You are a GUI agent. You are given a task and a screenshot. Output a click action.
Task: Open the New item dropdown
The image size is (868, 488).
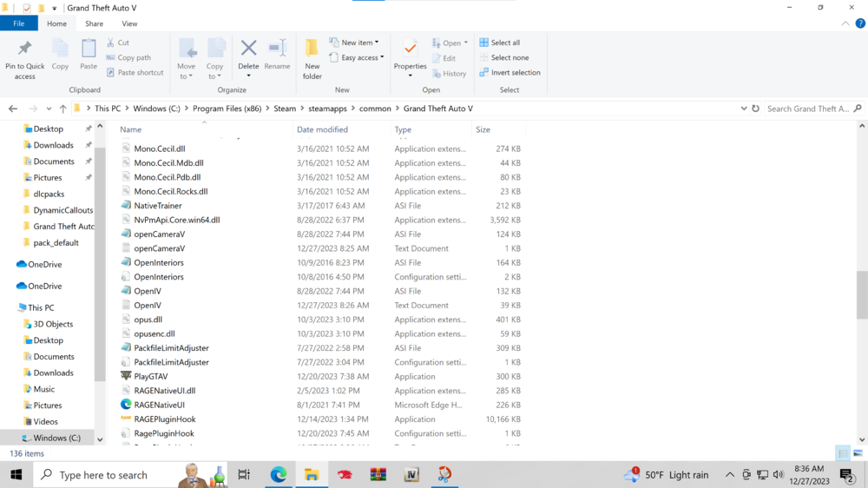pos(354,43)
